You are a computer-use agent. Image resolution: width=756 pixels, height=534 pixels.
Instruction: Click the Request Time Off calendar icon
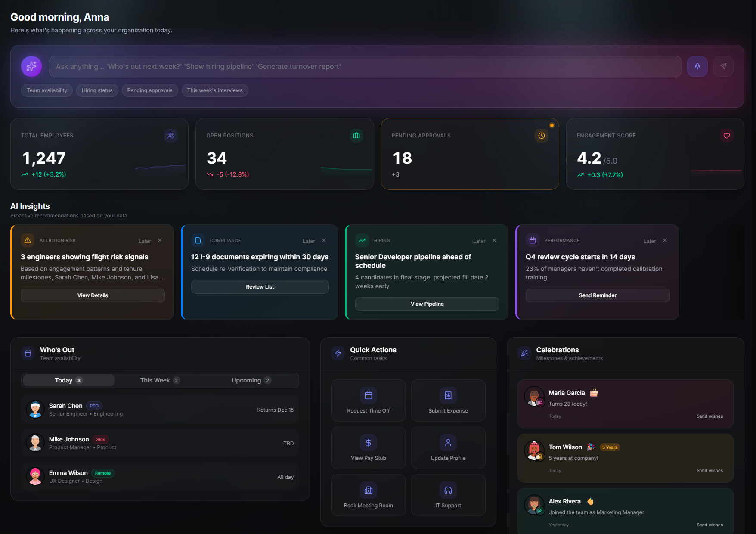click(368, 395)
